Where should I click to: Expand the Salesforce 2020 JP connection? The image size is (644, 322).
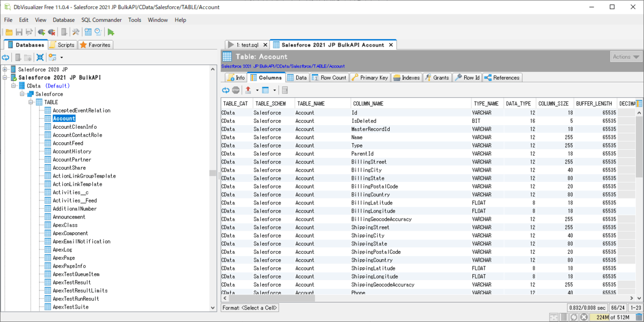(5, 69)
